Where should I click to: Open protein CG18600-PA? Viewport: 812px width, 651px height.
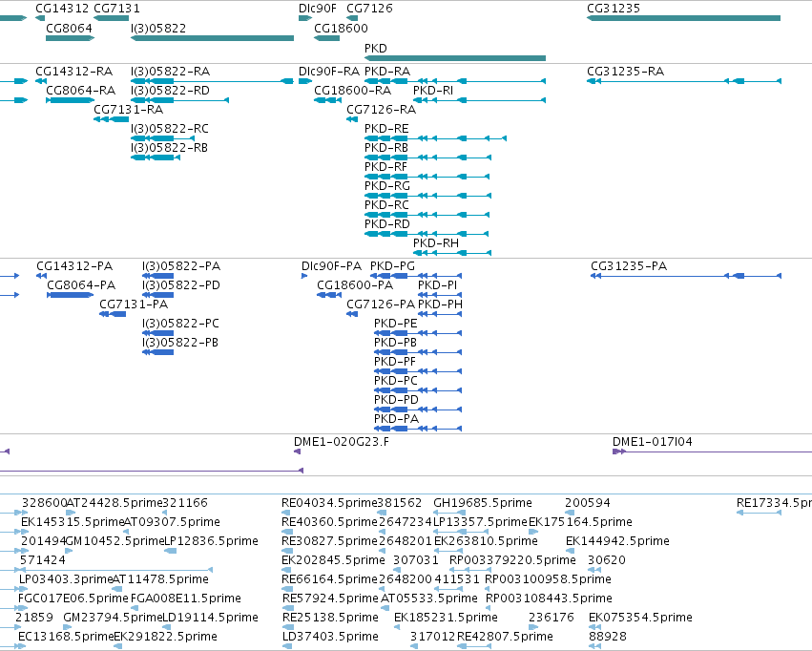click(355, 285)
